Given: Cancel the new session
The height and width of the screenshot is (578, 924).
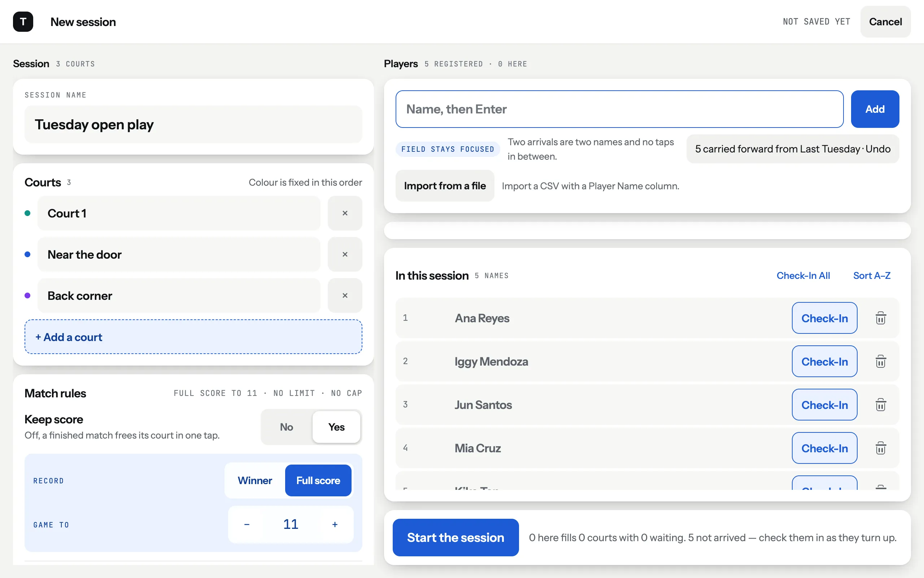Looking at the screenshot, I should [x=885, y=22].
